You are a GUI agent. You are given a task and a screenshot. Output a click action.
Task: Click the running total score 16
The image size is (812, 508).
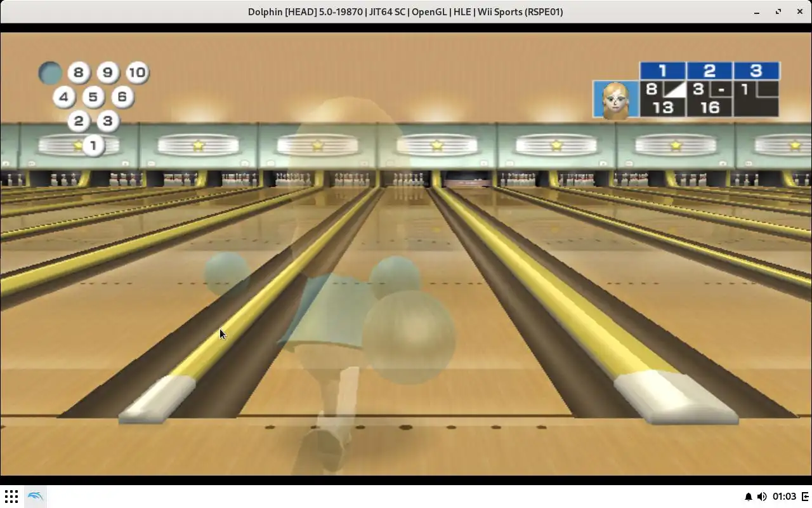[x=709, y=107]
